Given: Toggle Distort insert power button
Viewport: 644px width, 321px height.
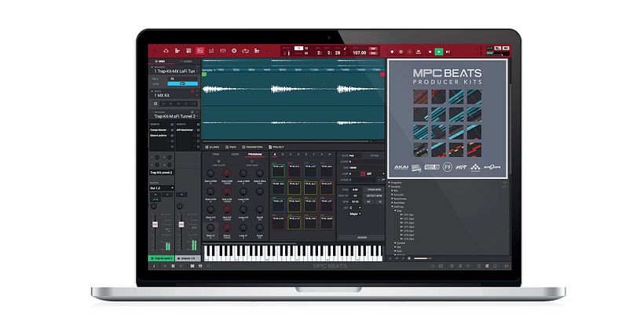Looking at the screenshot, I should [x=172, y=135].
